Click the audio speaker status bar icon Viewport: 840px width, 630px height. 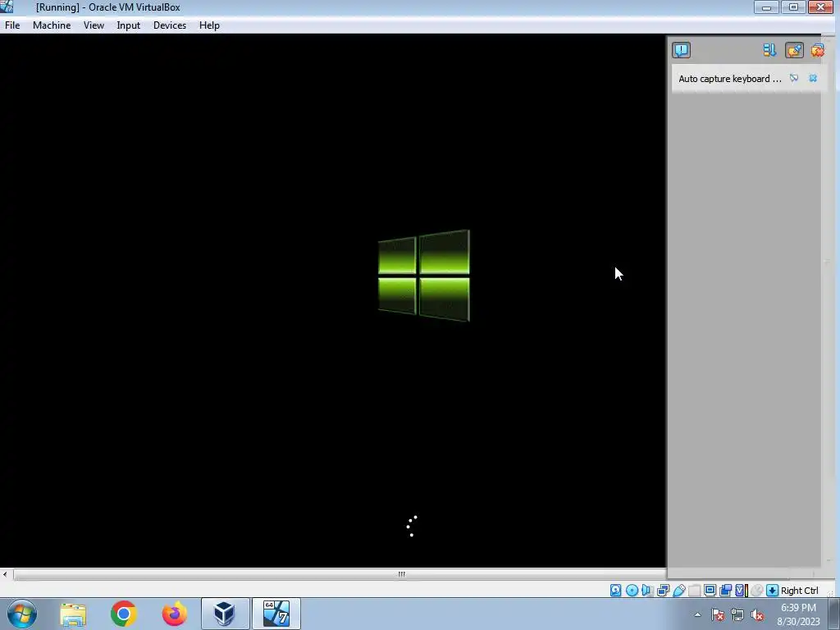647,591
